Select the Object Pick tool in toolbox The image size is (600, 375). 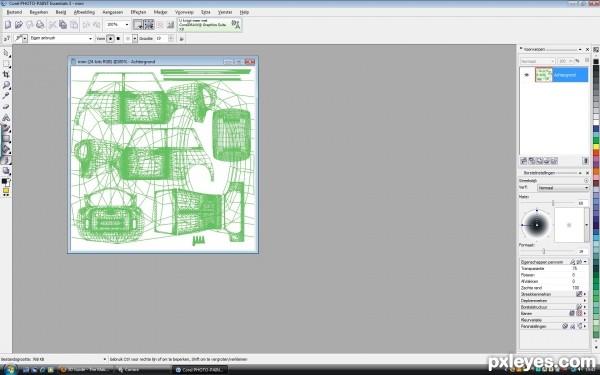pos(6,53)
